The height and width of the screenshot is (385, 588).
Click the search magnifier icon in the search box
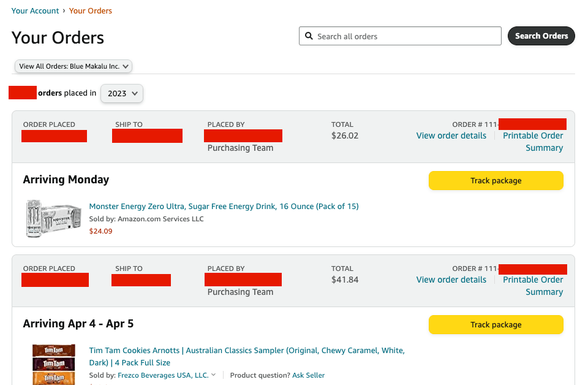pyautogui.click(x=309, y=36)
